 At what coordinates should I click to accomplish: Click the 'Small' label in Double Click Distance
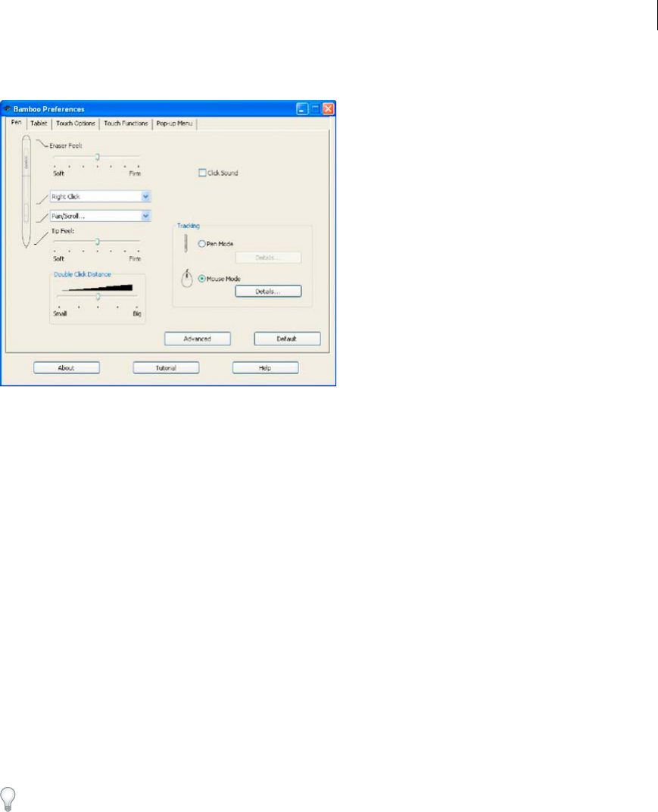[x=60, y=314]
